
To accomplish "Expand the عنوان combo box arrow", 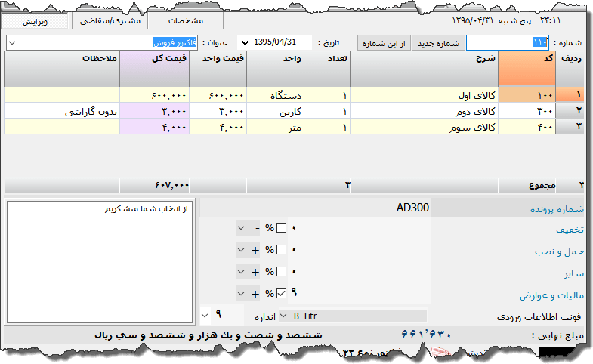I will pos(12,43).
